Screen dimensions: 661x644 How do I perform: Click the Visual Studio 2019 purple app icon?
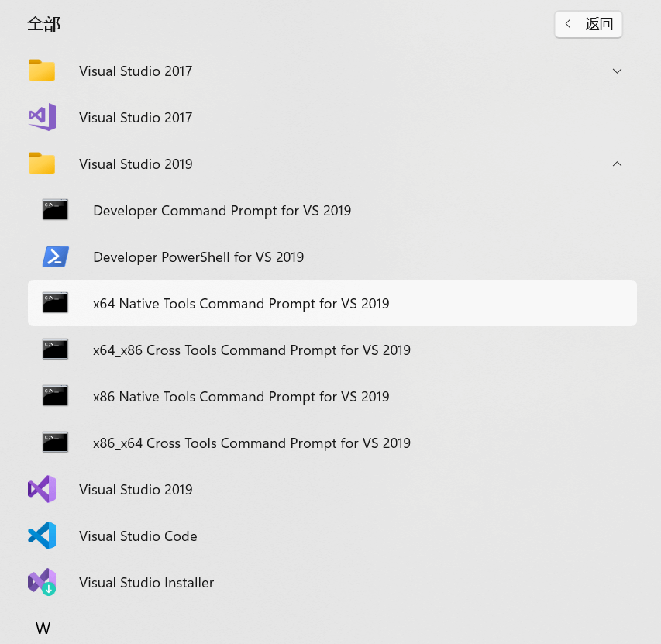click(x=42, y=489)
